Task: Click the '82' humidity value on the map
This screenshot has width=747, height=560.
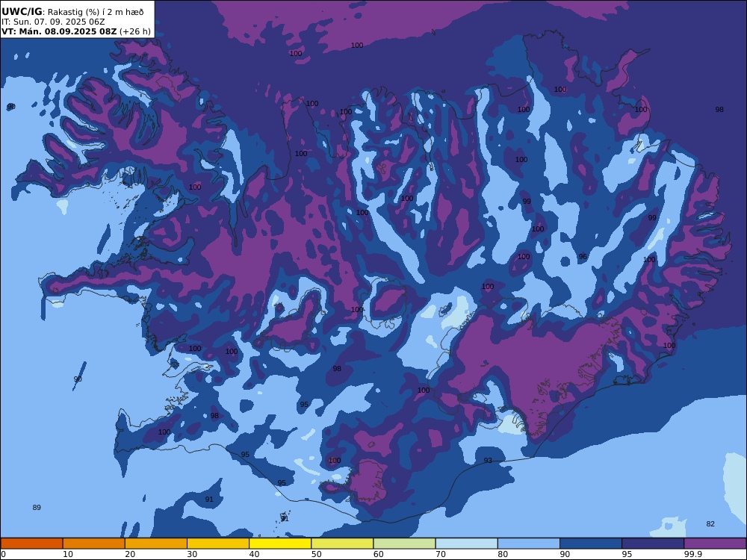Action: [710, 524]
